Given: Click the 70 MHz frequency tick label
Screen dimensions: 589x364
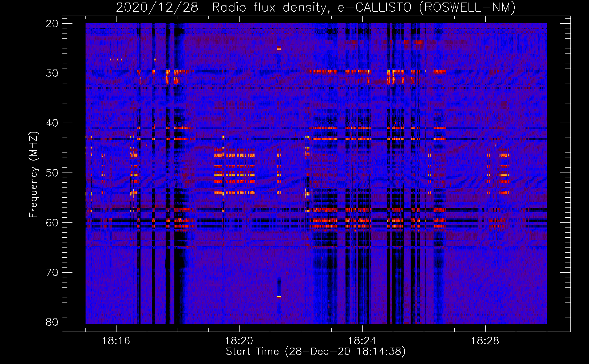Looking at the screenshot, I should point(52,272).
